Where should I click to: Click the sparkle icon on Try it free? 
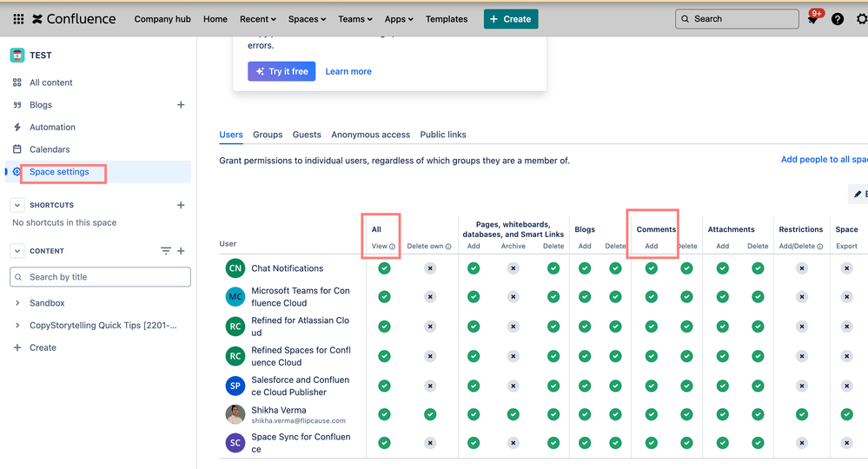(x=260, y=71)
